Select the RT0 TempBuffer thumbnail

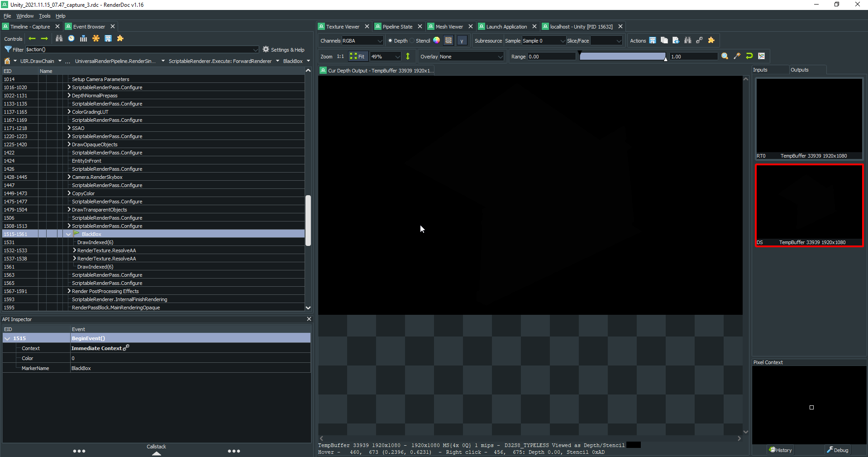pyautogui.click(x=809, y=119)
